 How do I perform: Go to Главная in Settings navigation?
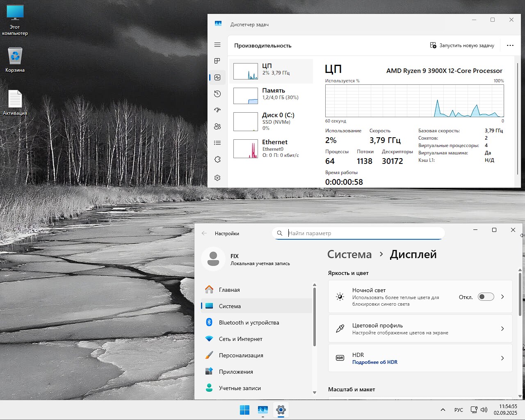pos(256,290)
